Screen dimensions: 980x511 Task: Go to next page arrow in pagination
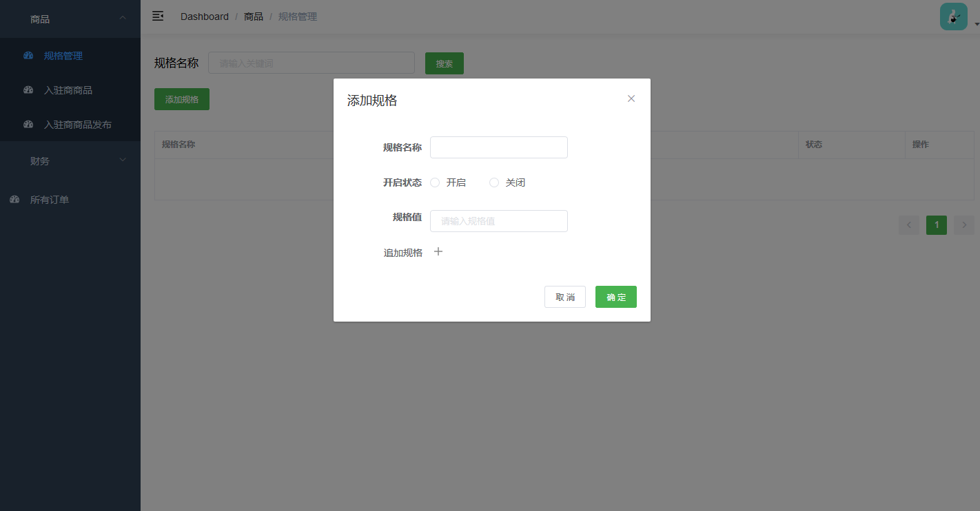pos(964,225)
